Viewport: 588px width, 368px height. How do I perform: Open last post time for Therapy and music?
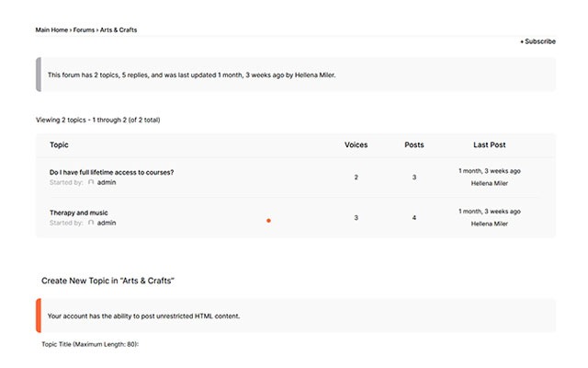(x=489, y=212)
